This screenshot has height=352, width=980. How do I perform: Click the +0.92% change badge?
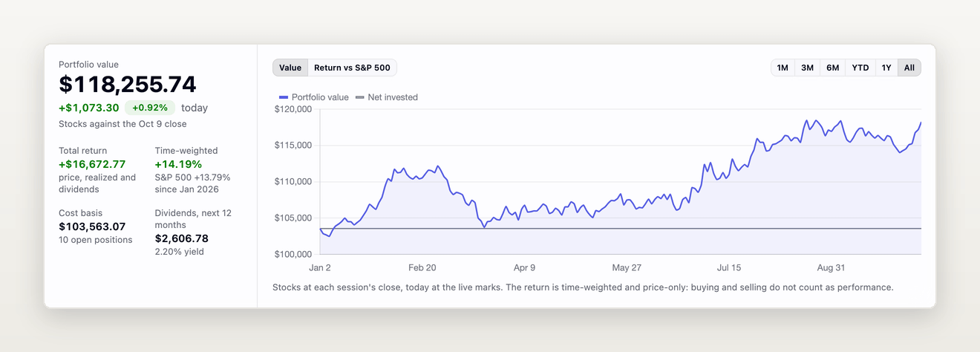click(150, 108)
